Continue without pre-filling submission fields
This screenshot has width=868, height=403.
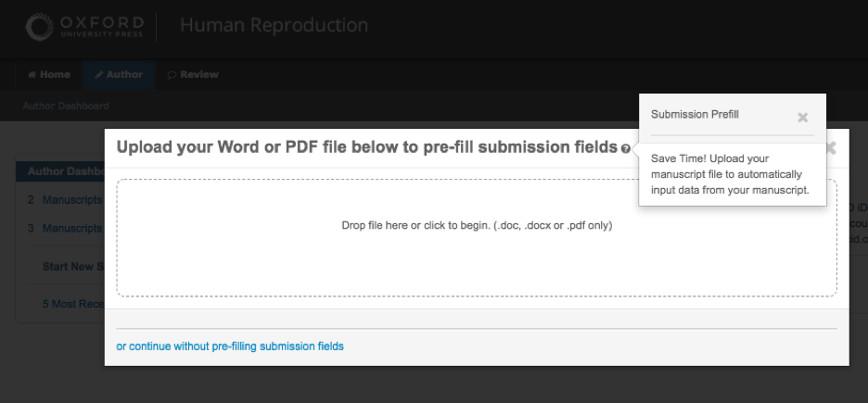click(x=230, y=346)
